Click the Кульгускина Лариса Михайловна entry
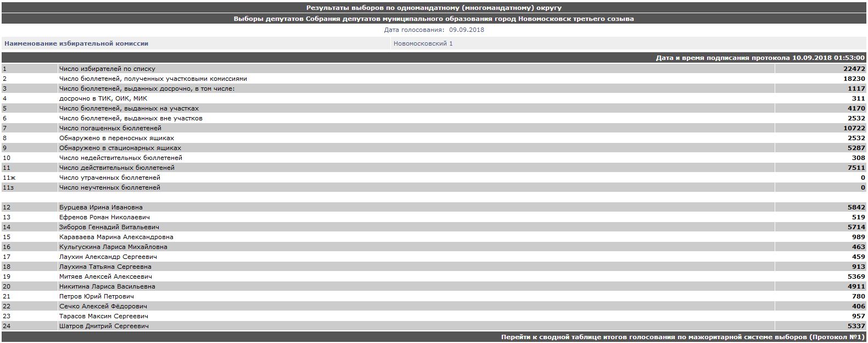The height and width of the screenshot is (343, 868). (113, 247)
